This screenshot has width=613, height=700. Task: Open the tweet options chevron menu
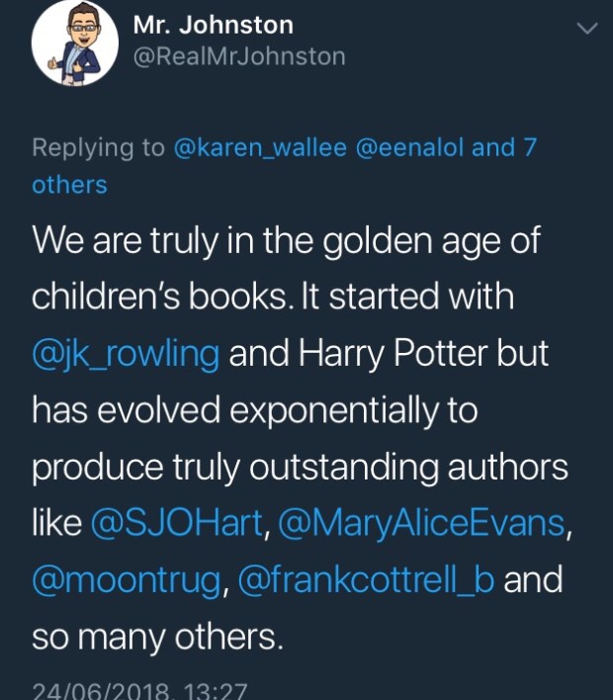(586, 30)
